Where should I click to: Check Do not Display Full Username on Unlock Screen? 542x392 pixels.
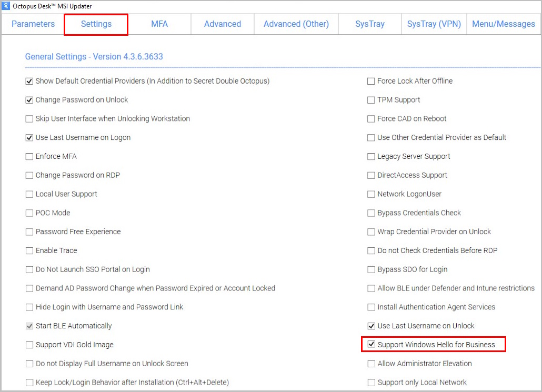coord(29,364)
